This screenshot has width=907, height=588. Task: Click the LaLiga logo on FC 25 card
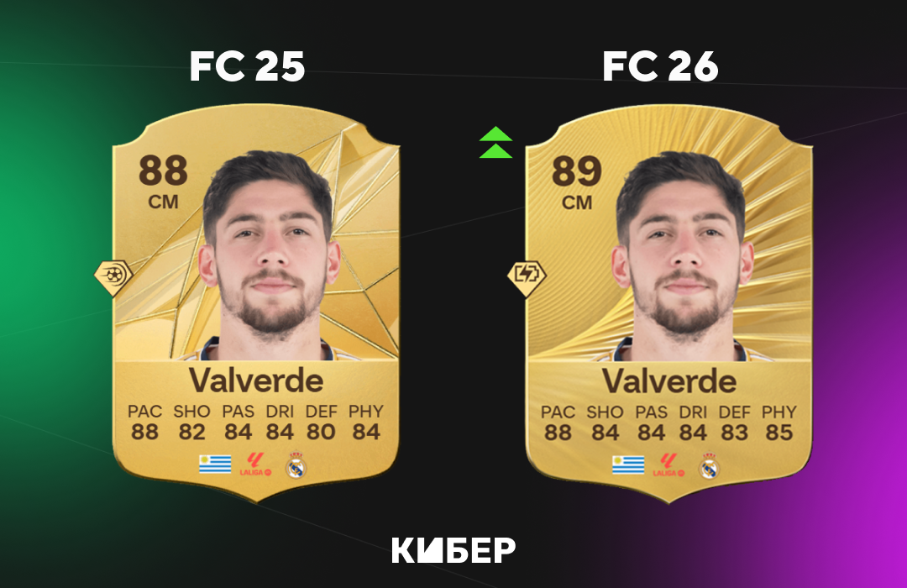tap(255, 465)
